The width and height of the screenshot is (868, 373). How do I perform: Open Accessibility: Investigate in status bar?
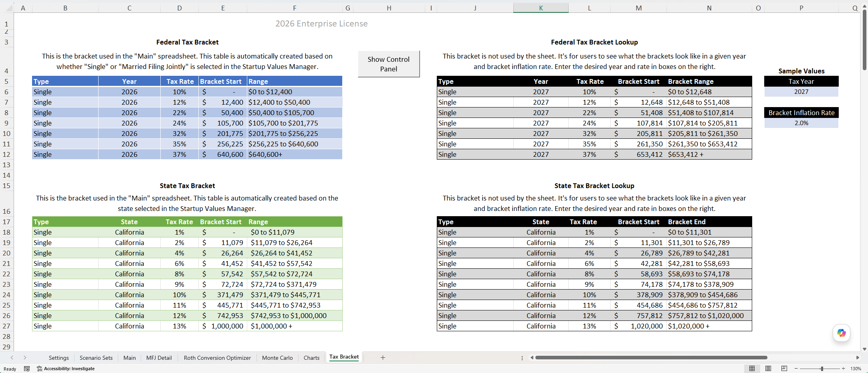[66, 369]
